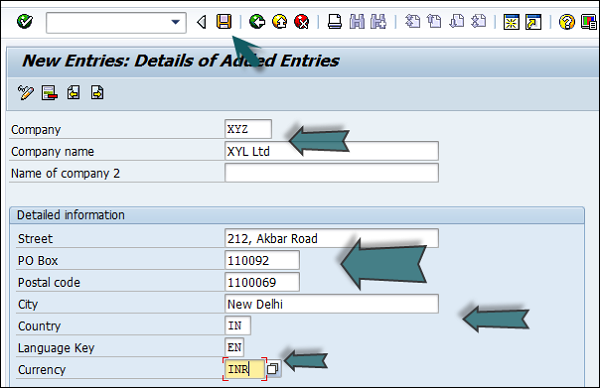Click the green checkmark Enter icon
The width and height of the screenshot is (600, 388).
25,21
